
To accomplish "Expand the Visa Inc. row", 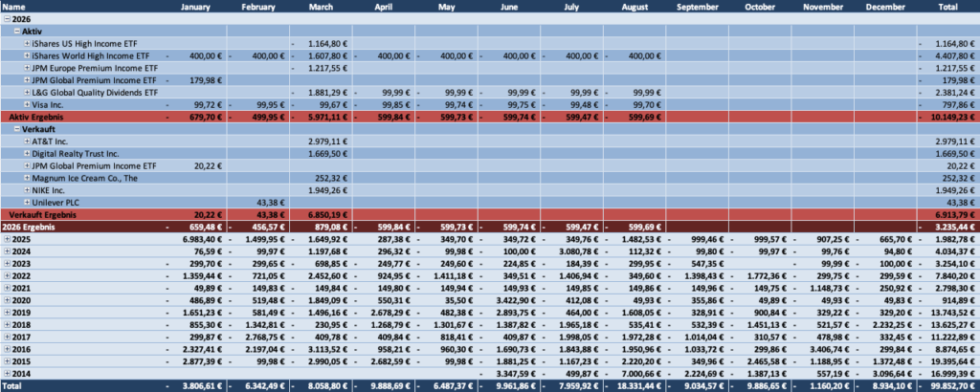I will (27, 104).
